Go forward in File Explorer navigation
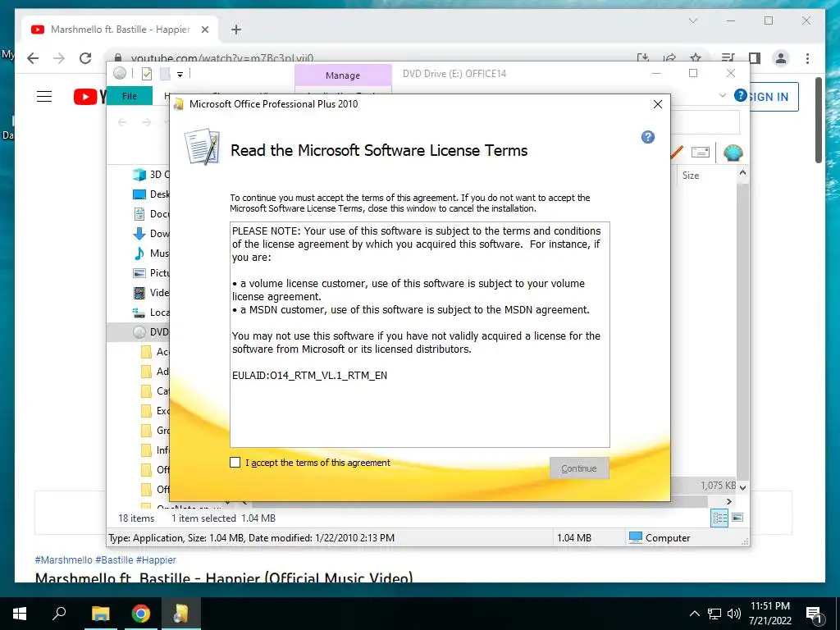 (x=146, y=123)
